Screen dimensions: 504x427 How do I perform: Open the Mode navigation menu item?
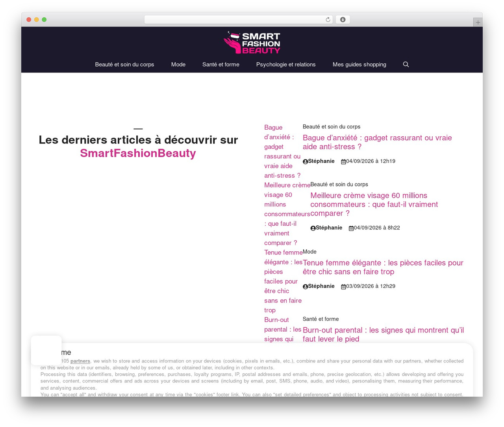pyautogui.click(x=178, y=65)
